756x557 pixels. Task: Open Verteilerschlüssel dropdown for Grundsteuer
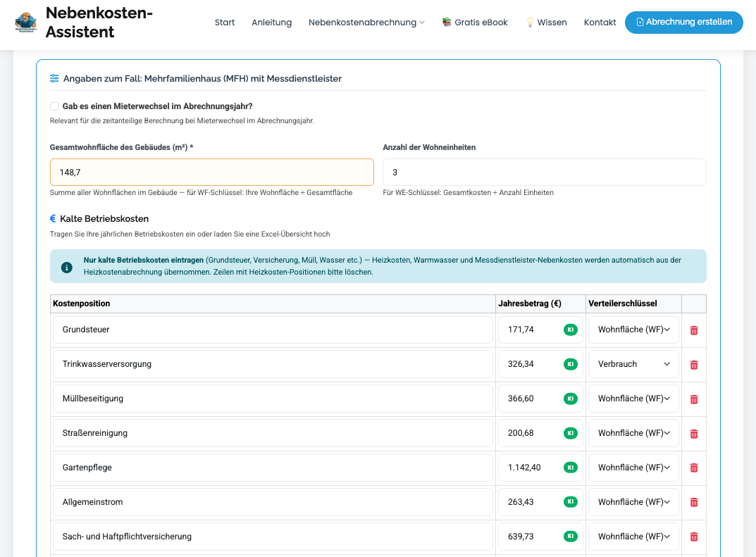[x=633, y=330]
